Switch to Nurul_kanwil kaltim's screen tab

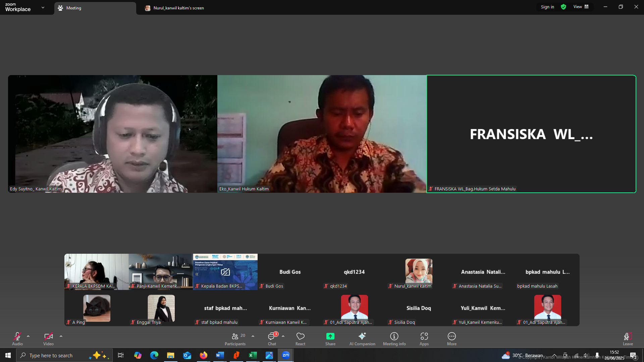[174, 8]
